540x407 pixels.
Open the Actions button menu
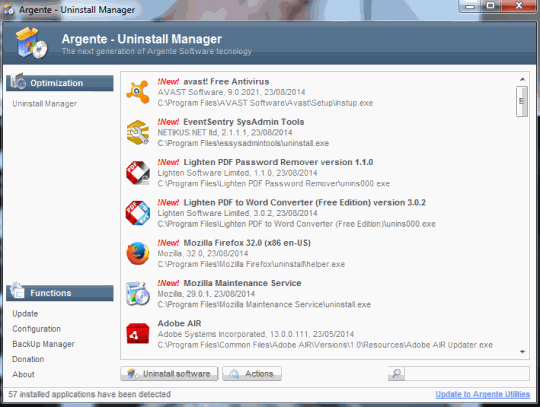[x=252, y=374]
